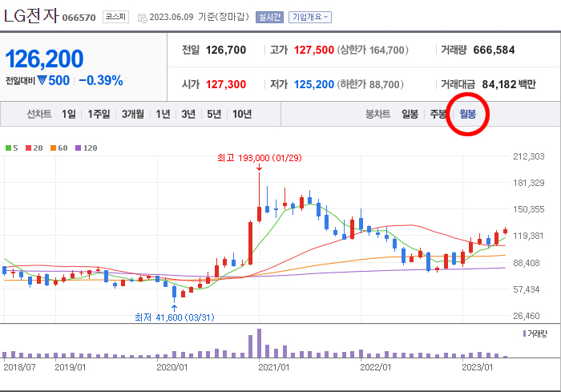The height and width of the screenshot is (392, 561).
Task: Click the orange 60-period legend swatch
Action: coord(54,148)
